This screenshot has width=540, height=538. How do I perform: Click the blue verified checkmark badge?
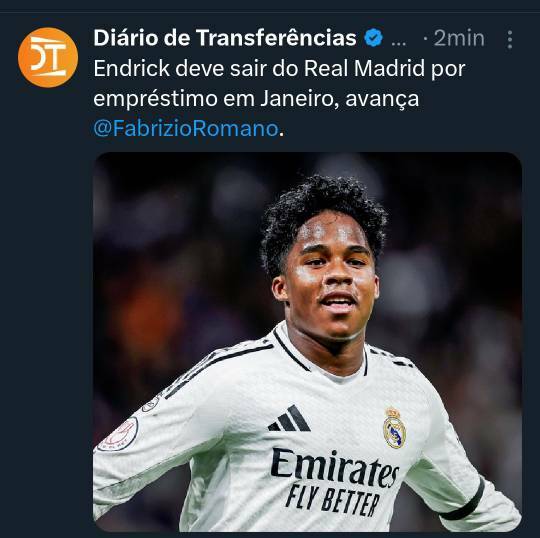(x=373, y=38)
